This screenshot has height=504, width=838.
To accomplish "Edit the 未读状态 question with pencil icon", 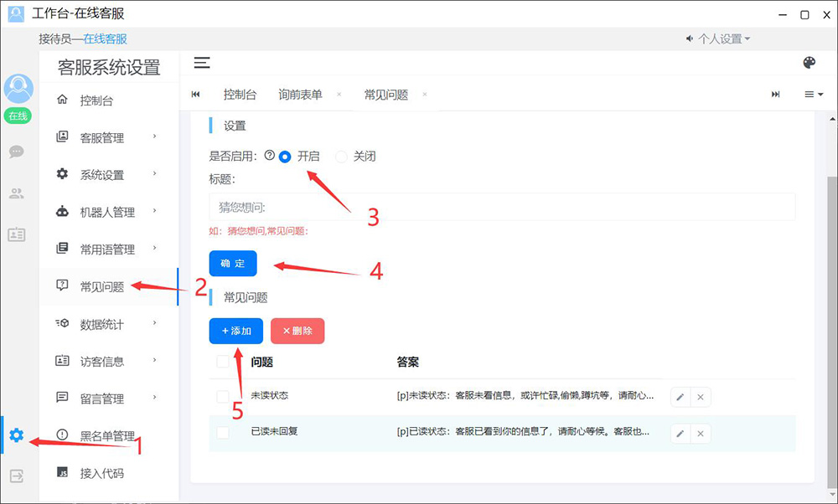I will tap(680, 397).
